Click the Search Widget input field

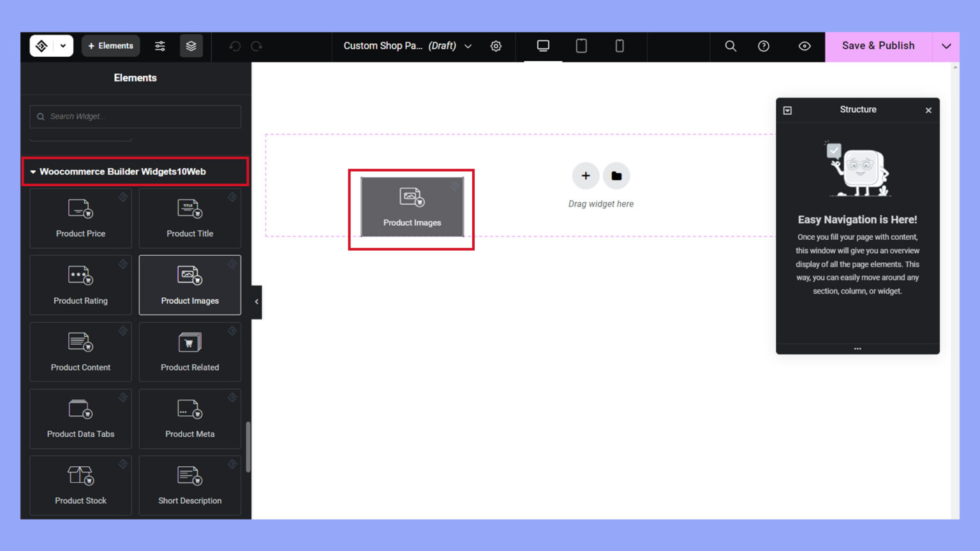[135, 117]
